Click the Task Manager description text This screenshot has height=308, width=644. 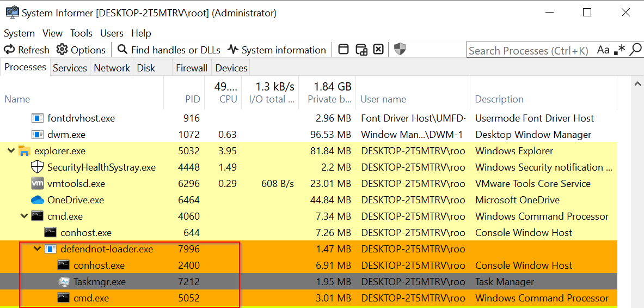pyautogui.click(x=505, y=282)
